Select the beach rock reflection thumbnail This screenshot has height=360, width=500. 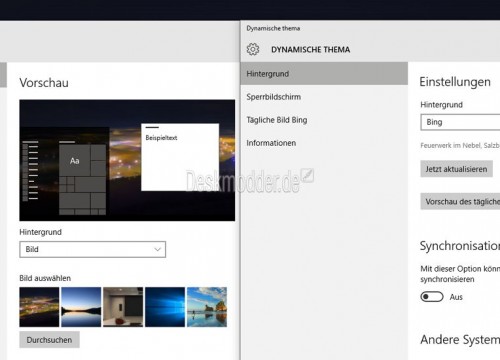point(207,307)
